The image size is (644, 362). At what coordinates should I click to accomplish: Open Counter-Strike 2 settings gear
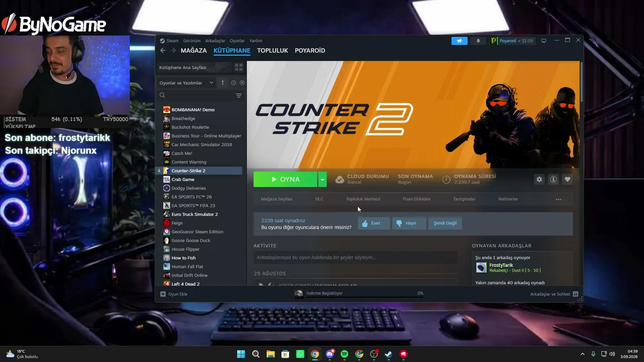pyautogui.click(x=539, y=179)
